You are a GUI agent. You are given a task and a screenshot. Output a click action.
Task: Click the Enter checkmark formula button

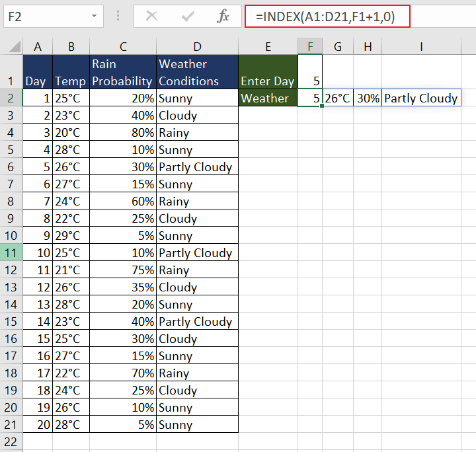[x=188, y=17]
